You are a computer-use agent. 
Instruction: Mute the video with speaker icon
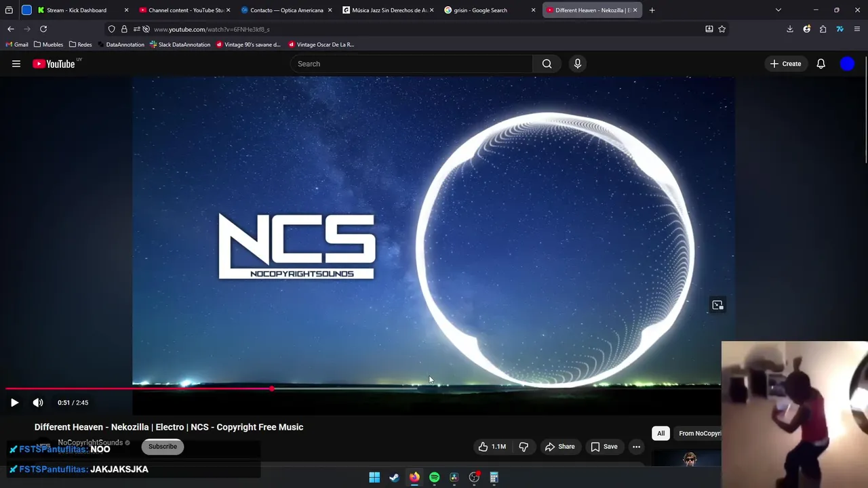(x=38, y=403)
